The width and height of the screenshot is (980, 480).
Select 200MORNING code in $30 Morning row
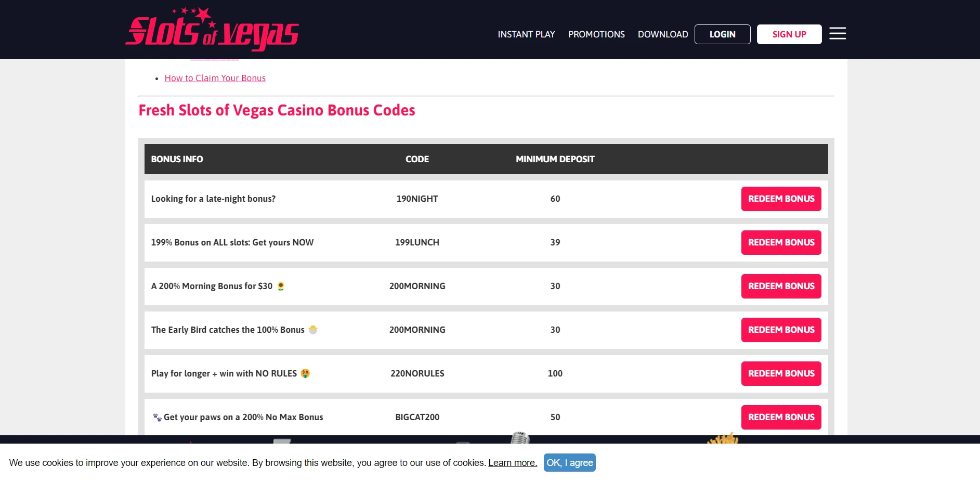tap(417, 286)
